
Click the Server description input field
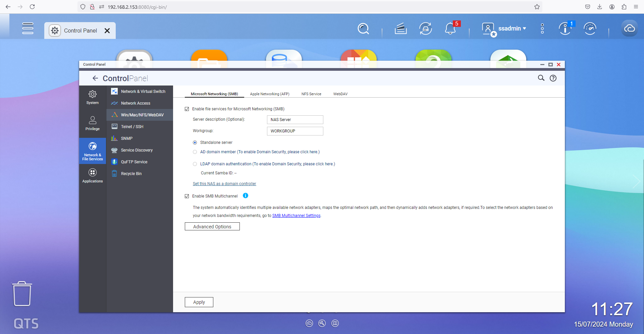click(x=295, y=120)
